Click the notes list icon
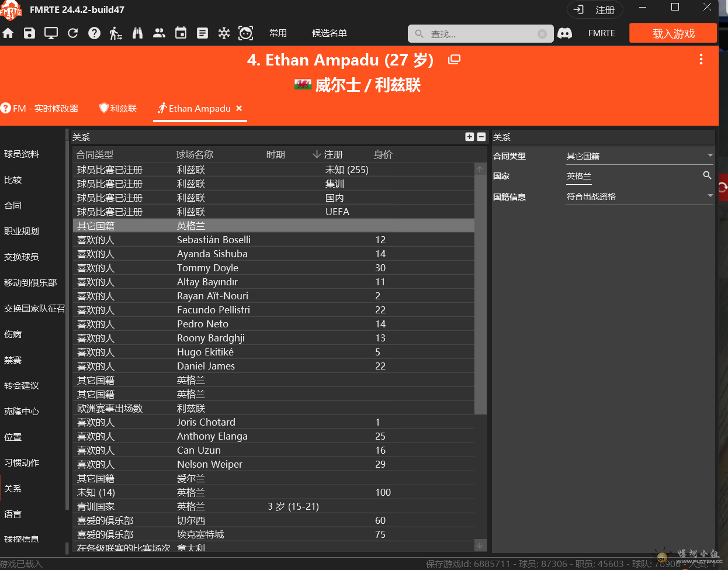Viewport: 728px width, 570px height. pos(202,33)
